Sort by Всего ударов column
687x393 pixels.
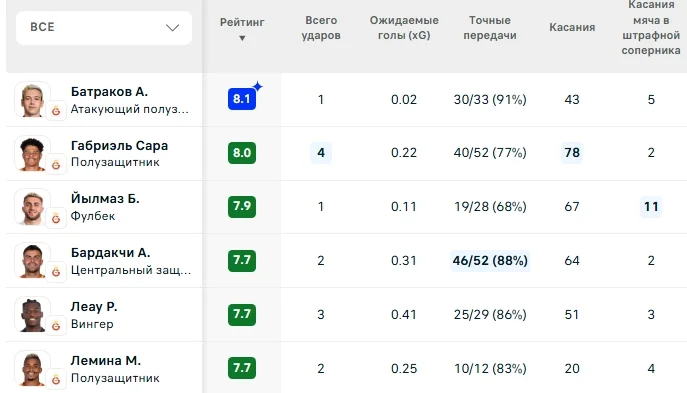321,28
